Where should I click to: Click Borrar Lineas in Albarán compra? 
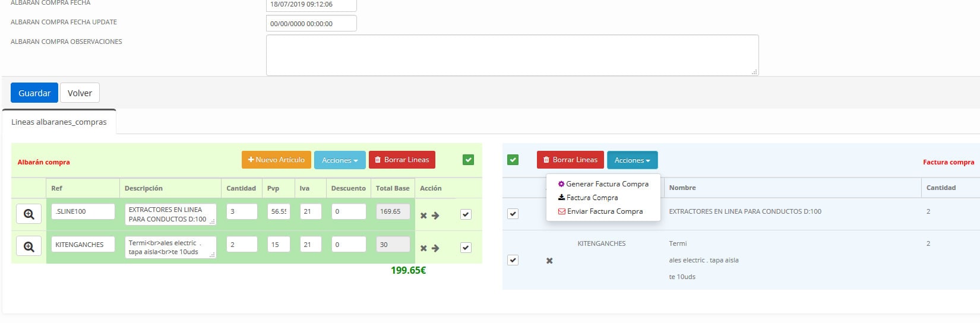[402, 160]
